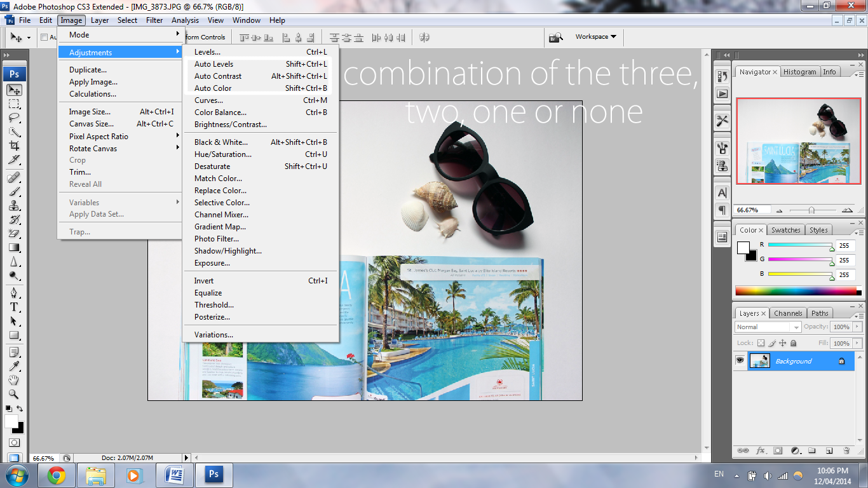Select the Horizontal Type tool
868x488 pixels.
coord(14,308)
